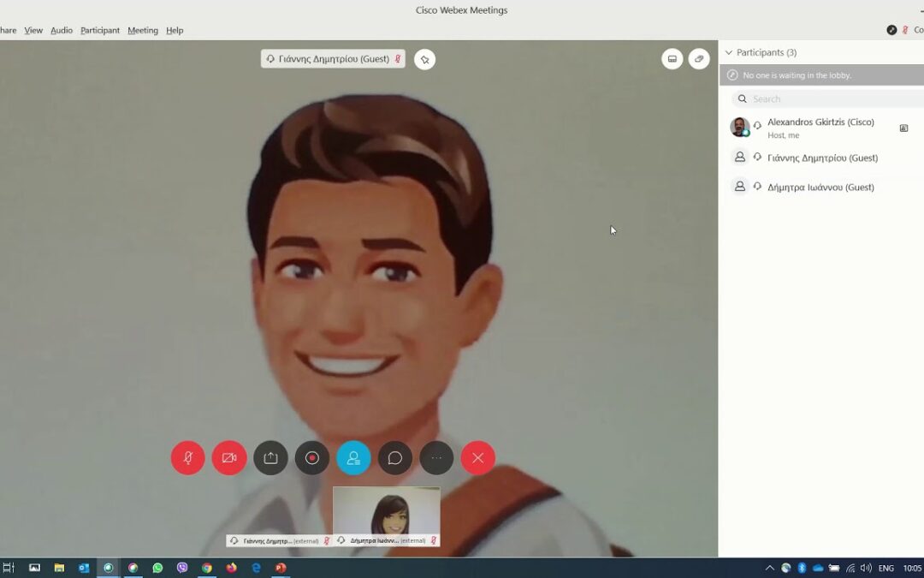Show hidden icons in the system tray
This screenshot has width=924, height=578.
pos(769,568)
